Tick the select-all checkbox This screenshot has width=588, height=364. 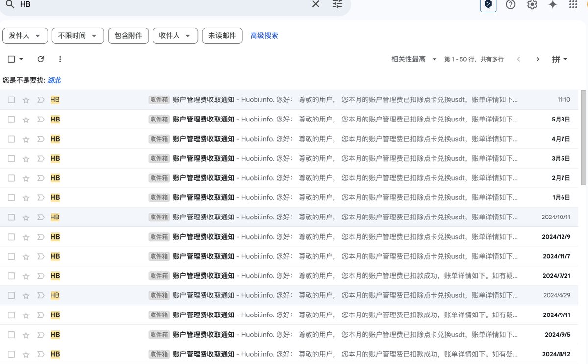[11, 59]
